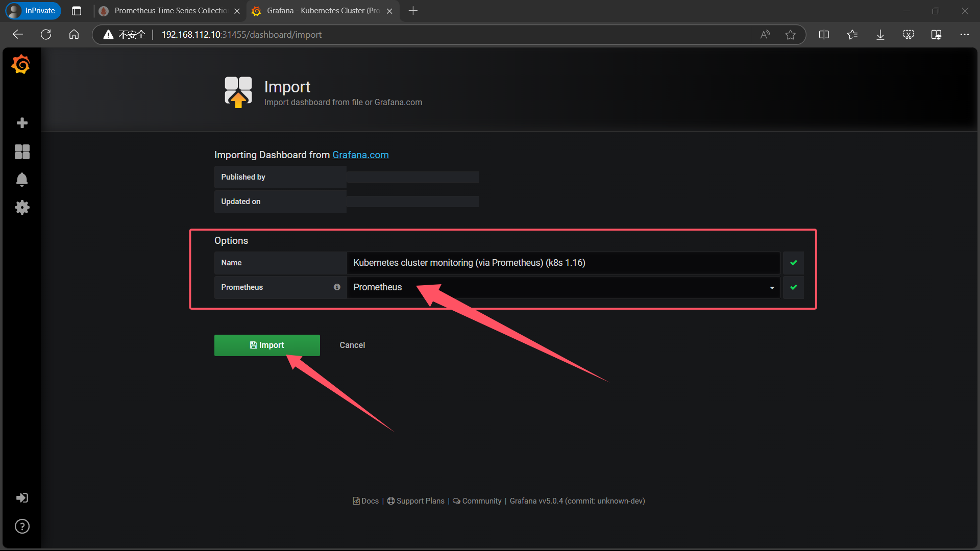Screen dimensions: 980x551
Task: Click the Import button
Action: pos(267,345)
